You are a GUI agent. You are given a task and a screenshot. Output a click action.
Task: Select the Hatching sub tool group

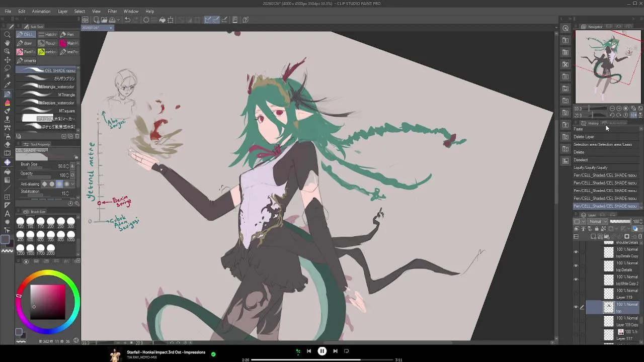tap(48, 35)
